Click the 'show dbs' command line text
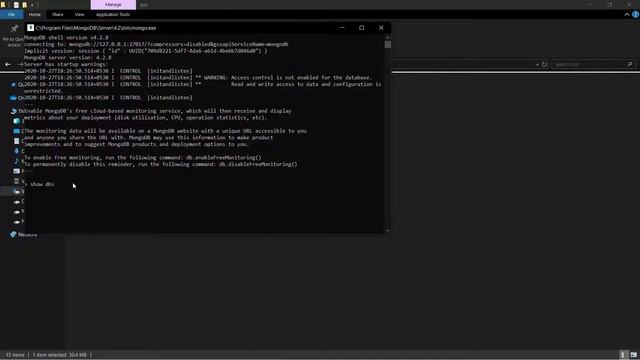This screenshot has width=640, height=360. click(x=42, y=184)
